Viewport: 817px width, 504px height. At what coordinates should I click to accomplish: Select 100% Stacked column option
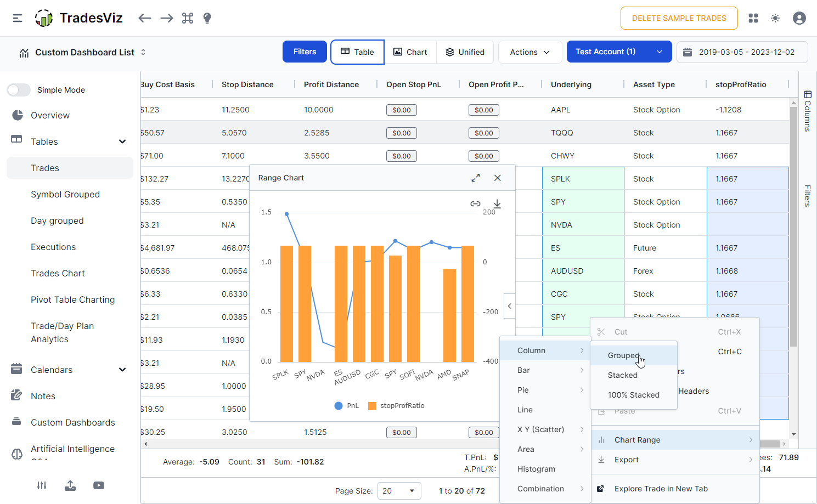click(x=634, y=395)
